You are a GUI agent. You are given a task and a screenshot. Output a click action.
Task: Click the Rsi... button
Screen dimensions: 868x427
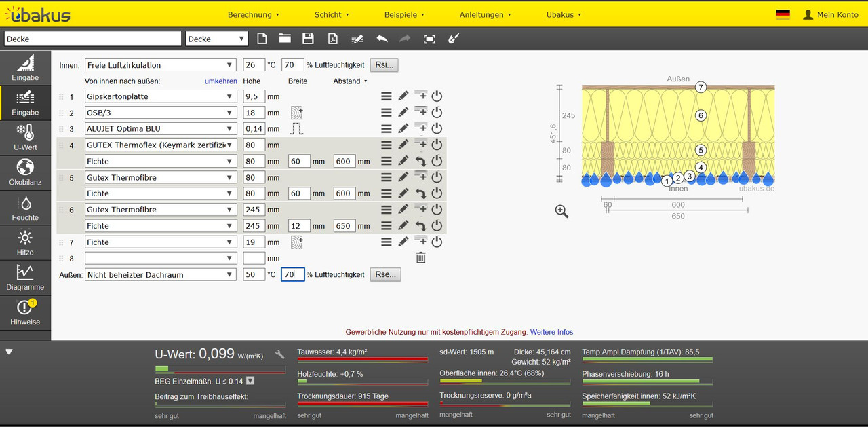384,65
